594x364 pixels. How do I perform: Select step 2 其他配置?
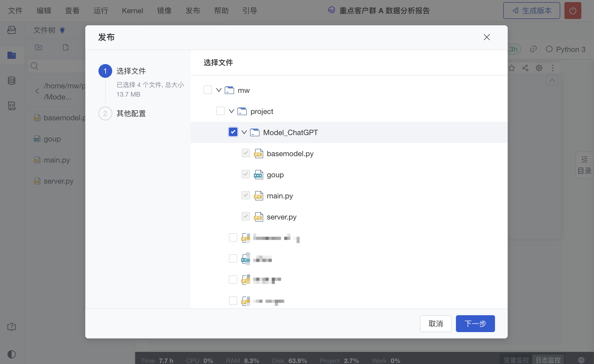coord(131,114)
